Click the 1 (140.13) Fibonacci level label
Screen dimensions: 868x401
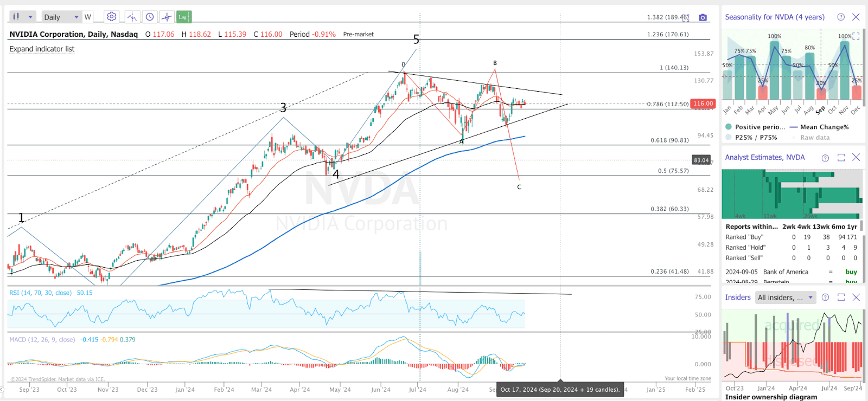click(x=674, y=68)
